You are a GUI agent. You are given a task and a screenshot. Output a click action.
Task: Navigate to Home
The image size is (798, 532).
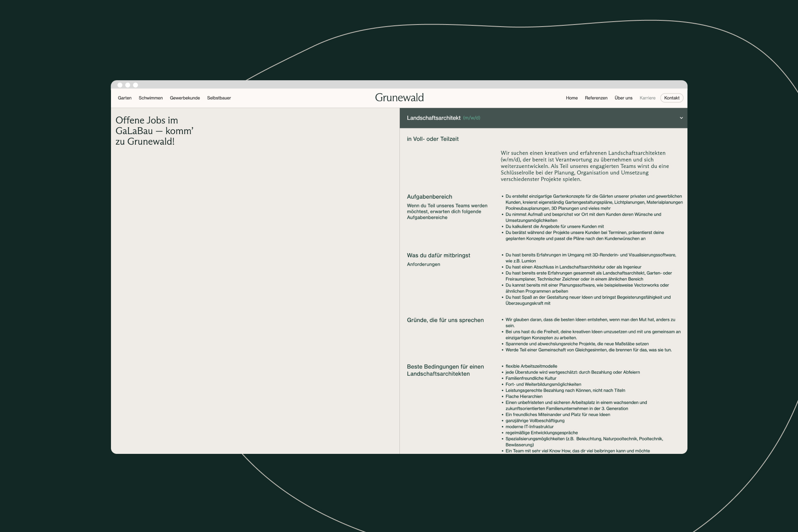(571, 98)
